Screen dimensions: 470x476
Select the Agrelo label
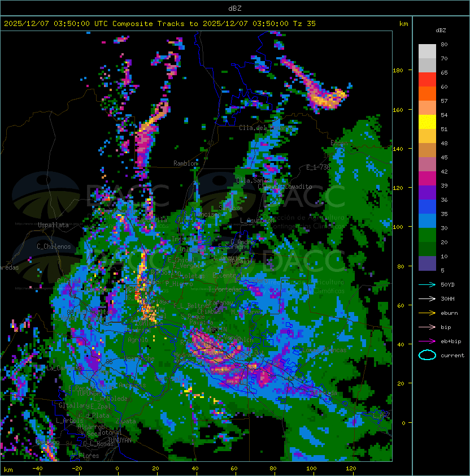pyautogui.click(x=138, y=340)
